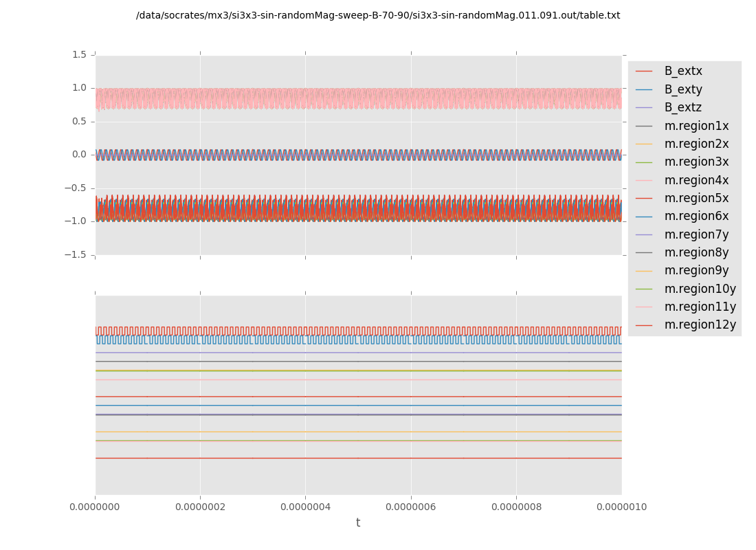The width and height of the screenshot is (756, 550).
Task: Click the x-axis label t
Action: (x=358, y=522)
